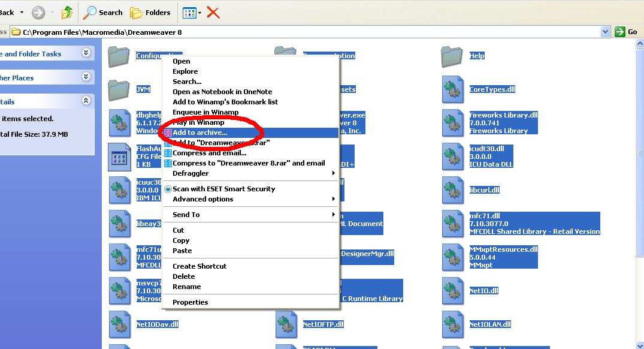This screenshot has width=644, height=349.
Task: Select the dbghelp dll file icon
Action: coord(120,123)
